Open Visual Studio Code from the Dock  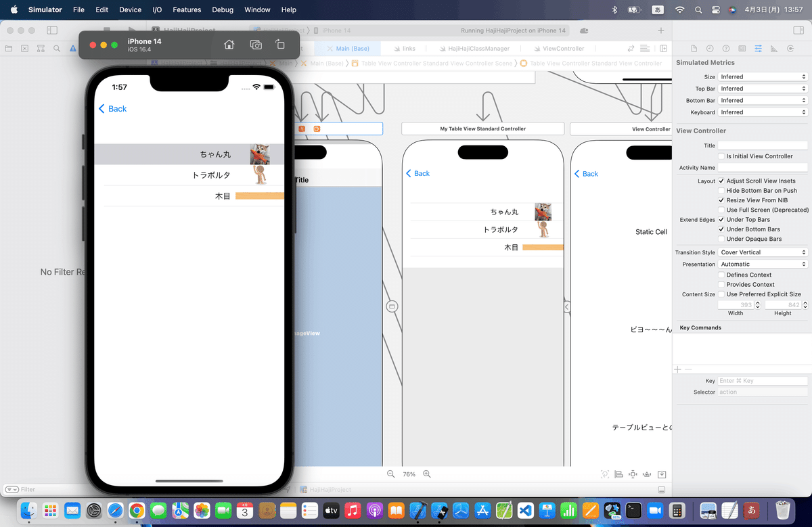(526, 509)
